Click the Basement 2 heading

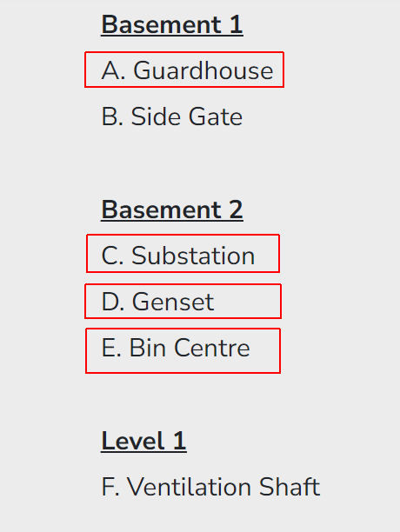(172, 209)
